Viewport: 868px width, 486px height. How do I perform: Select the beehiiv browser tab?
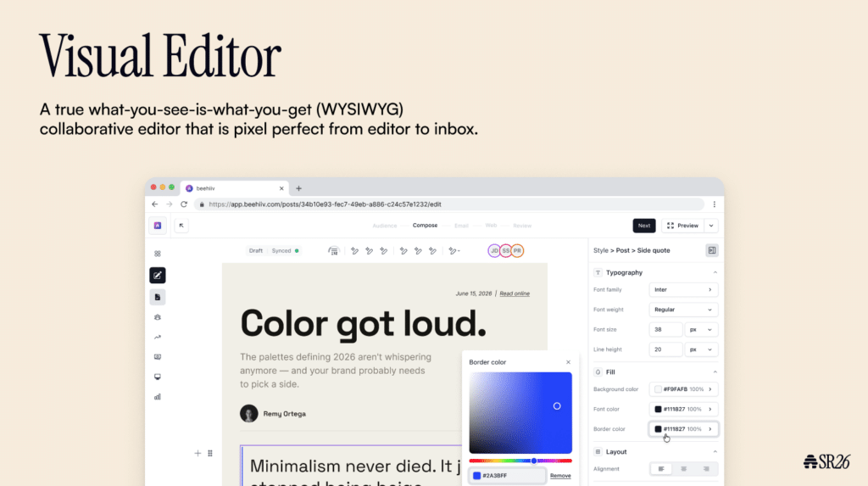pos(235,188)
